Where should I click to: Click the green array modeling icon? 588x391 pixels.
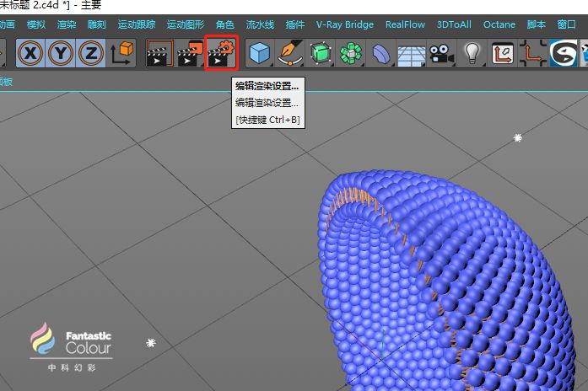point(350,53)
